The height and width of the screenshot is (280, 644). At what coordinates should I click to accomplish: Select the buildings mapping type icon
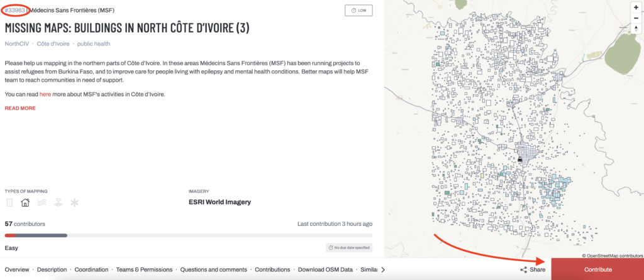pyautogui.click(x=25, y=203)
